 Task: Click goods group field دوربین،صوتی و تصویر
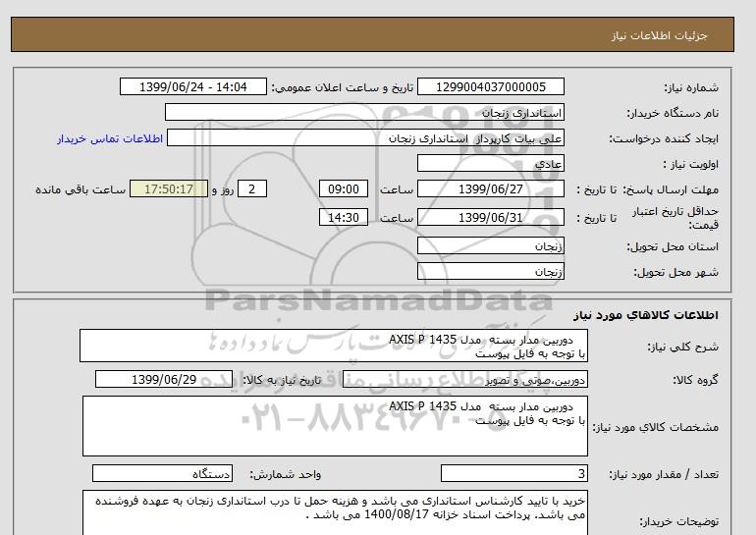click(x=465, y=379)
